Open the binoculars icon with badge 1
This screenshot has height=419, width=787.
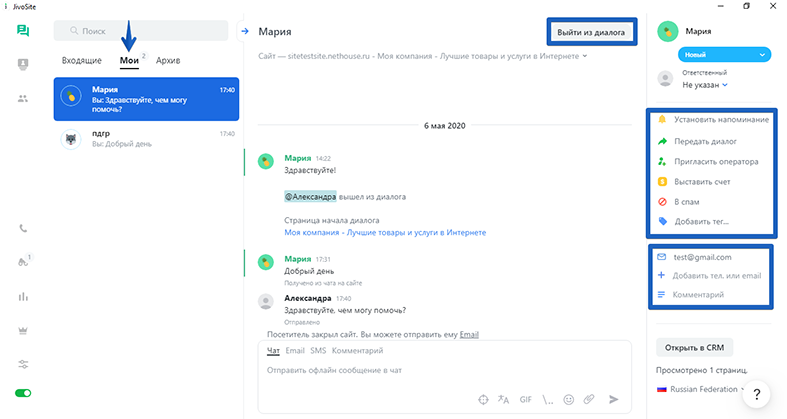(x=24, y=261)
